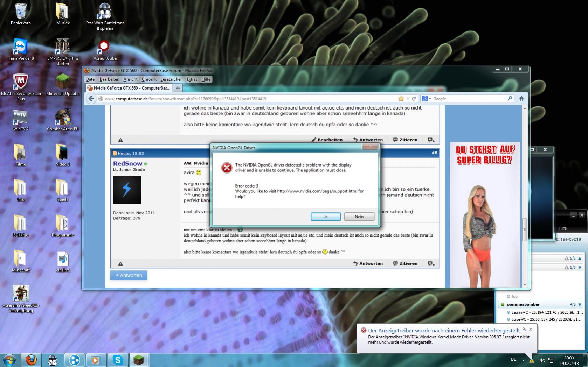Click Antworten on post #8
The height and width of the screenshot is (367, 588).
pyautogui.click(x=368, y=263)
